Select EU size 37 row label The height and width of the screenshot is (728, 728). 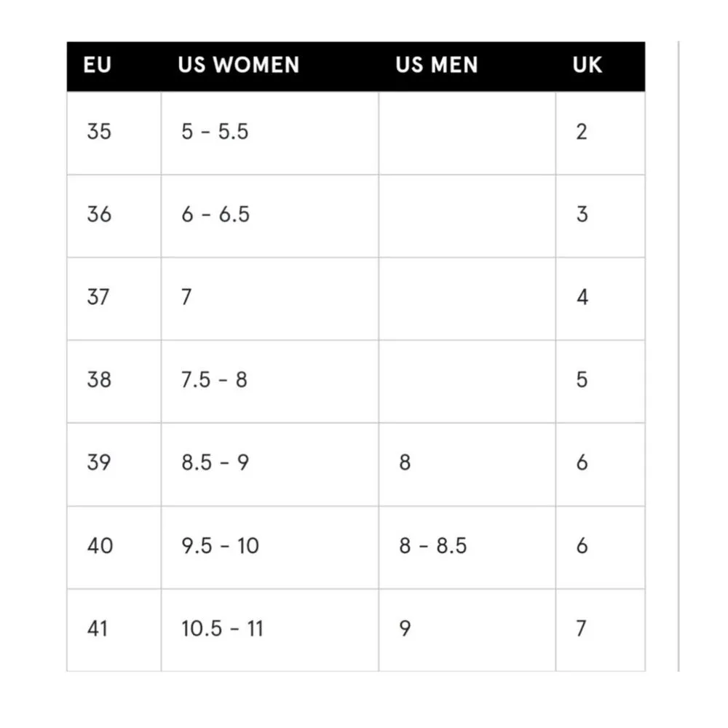[x=99, y=297]
